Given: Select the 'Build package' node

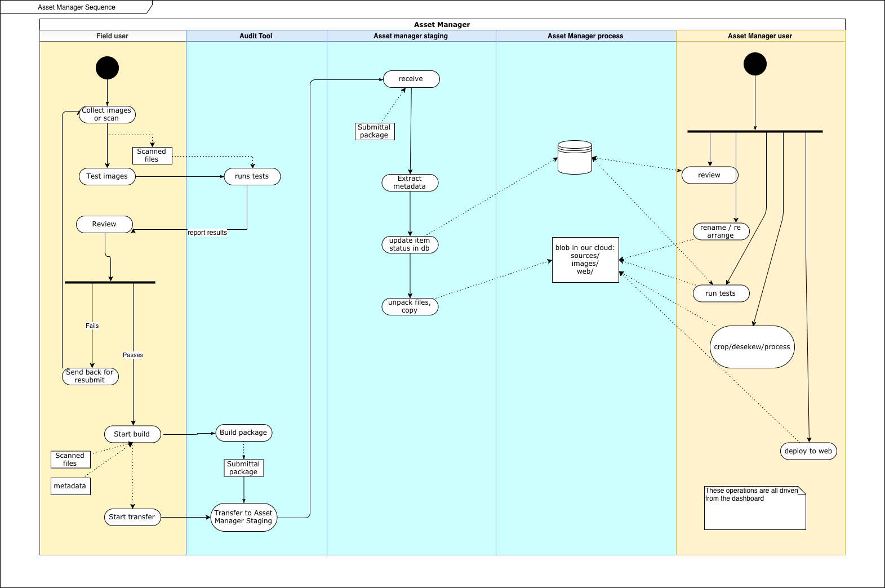Looking at the screenshot, I should [x=244, y=433].
